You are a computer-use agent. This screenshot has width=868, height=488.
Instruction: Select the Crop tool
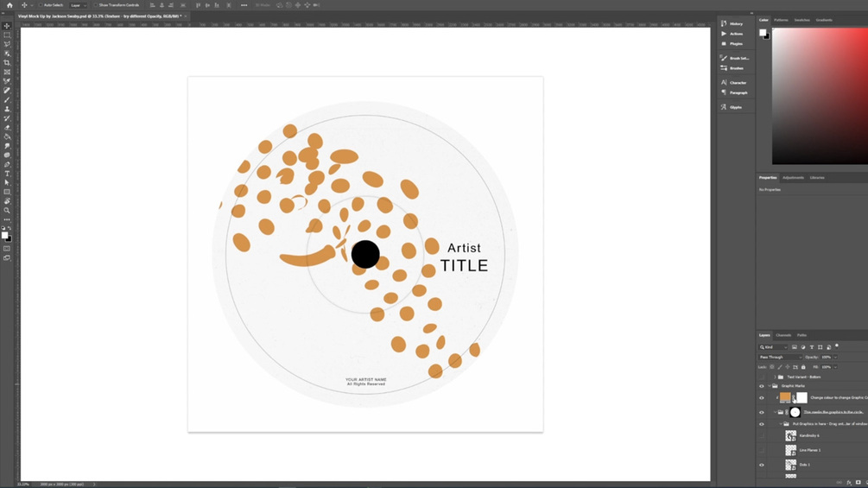(x=7, y=62)
